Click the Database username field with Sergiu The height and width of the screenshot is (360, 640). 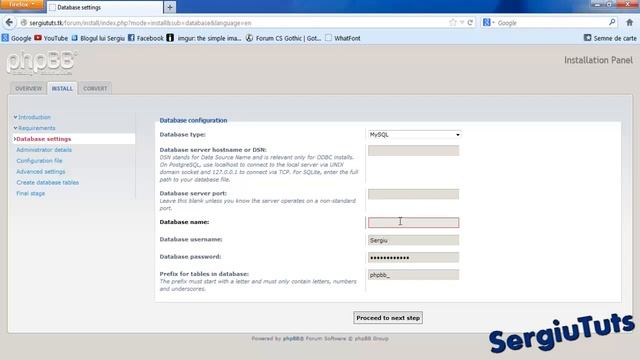pos(413,240)
